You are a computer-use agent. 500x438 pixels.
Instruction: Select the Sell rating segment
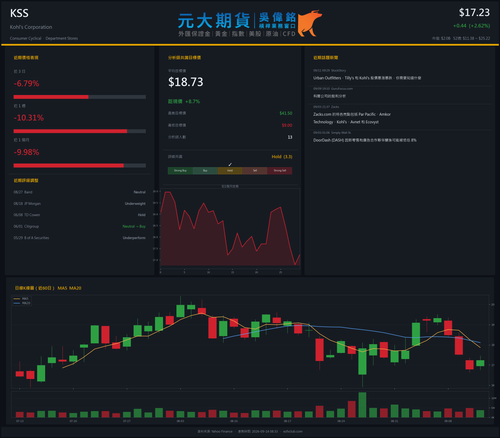coord(255,171)
